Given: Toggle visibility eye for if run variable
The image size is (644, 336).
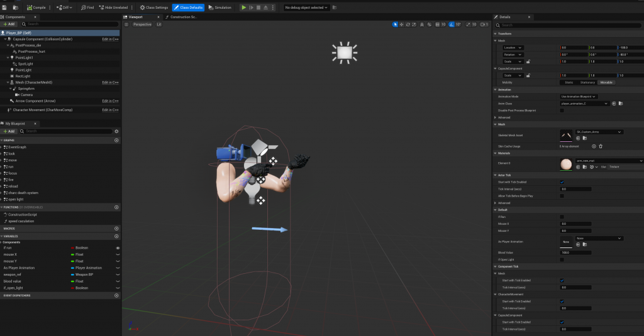Looking at the screenshot, I should click(x=118, y=248).
